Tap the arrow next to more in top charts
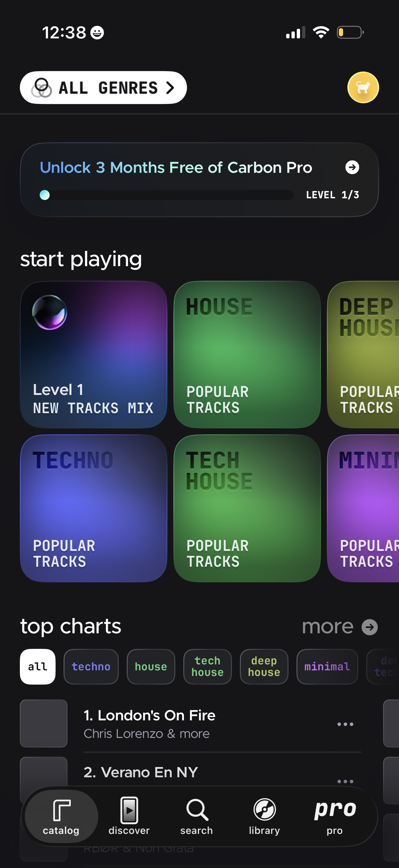The width and height of the screenshot is (399, 868). point(369,626)
